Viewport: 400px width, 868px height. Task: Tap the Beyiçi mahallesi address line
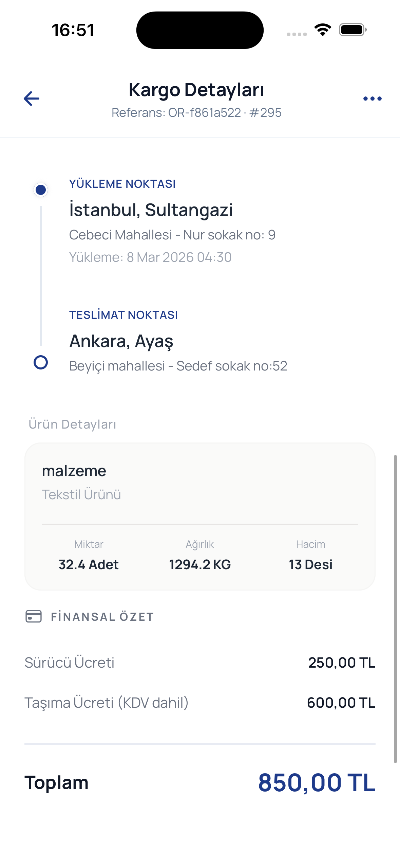(x=178, y=366)
